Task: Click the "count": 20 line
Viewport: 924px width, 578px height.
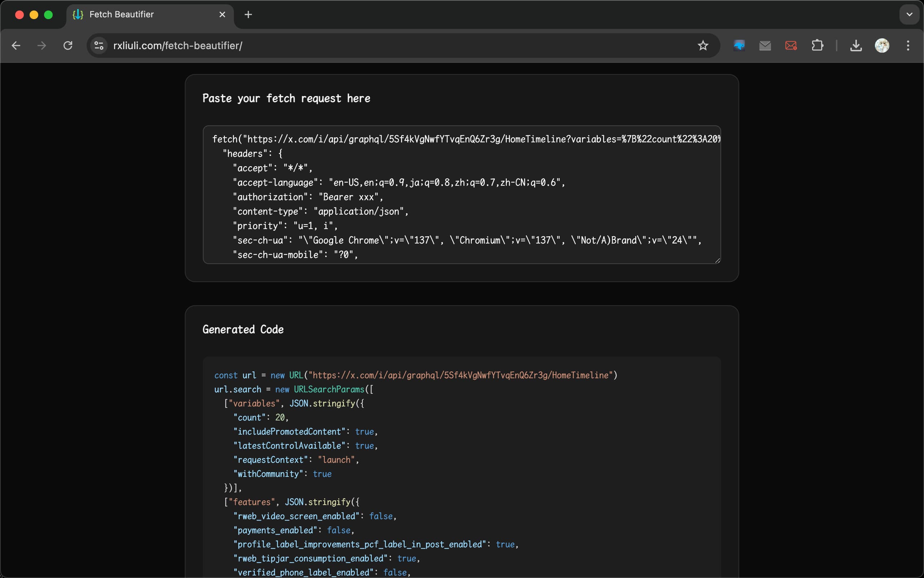Action: [261, 418]
